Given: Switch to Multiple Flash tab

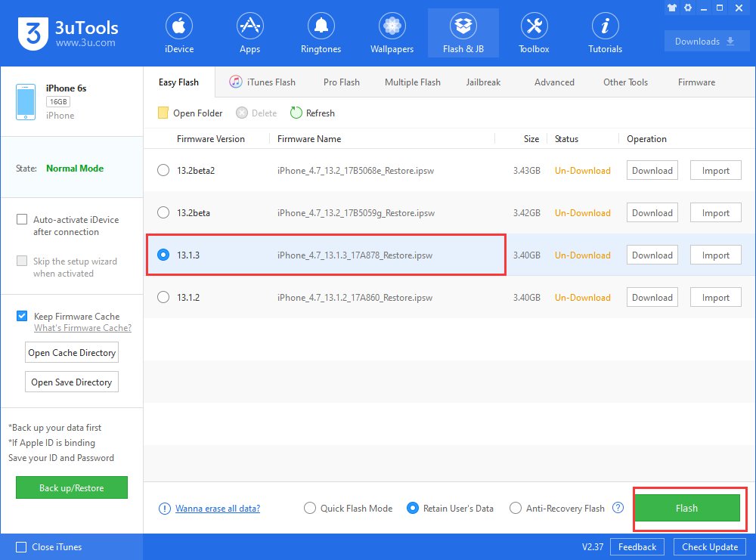Looking at the screenshot, I should pos(413,82).
